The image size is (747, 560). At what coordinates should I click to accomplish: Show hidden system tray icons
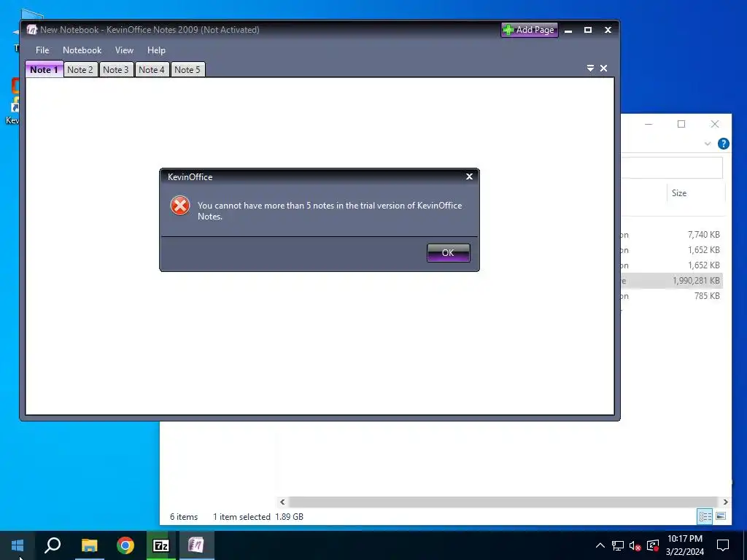[600, 545]
